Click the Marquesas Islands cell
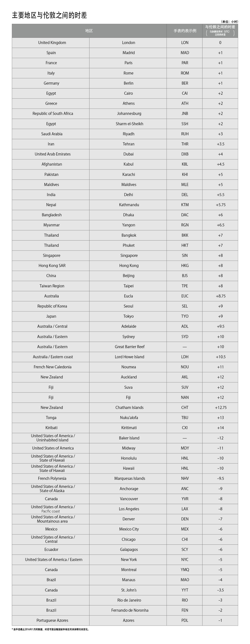The image size is (250, 644). click(x=130, y=478)
